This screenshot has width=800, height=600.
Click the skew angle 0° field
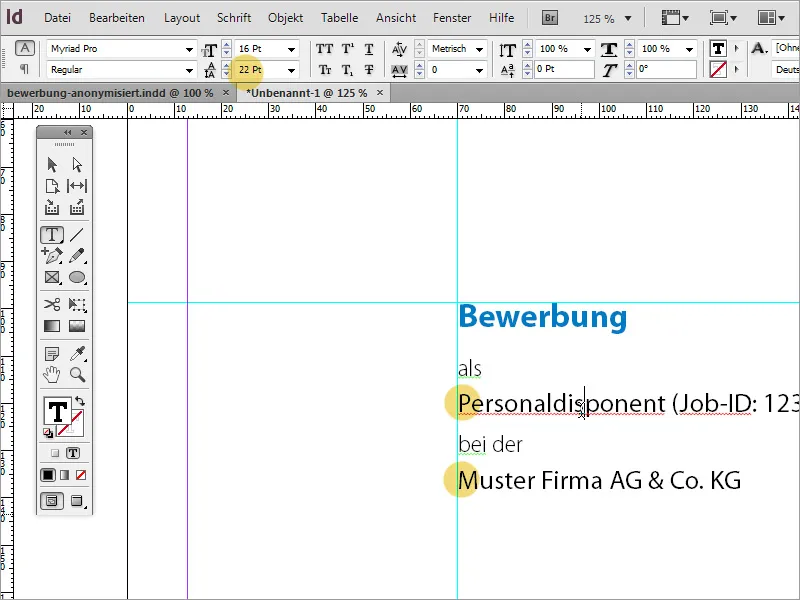666,69
